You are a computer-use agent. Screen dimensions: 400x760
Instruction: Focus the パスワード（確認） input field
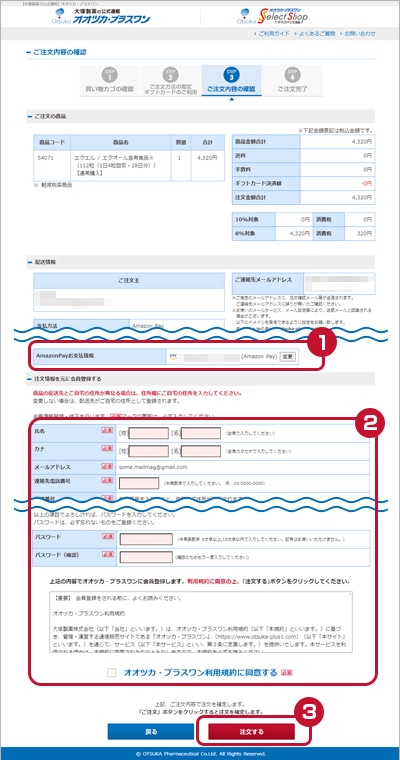point(146,557)
